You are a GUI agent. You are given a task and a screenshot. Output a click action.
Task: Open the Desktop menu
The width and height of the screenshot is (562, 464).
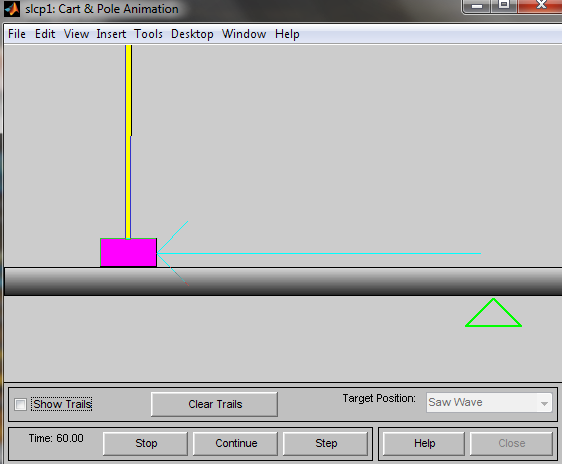click(192, 34)
